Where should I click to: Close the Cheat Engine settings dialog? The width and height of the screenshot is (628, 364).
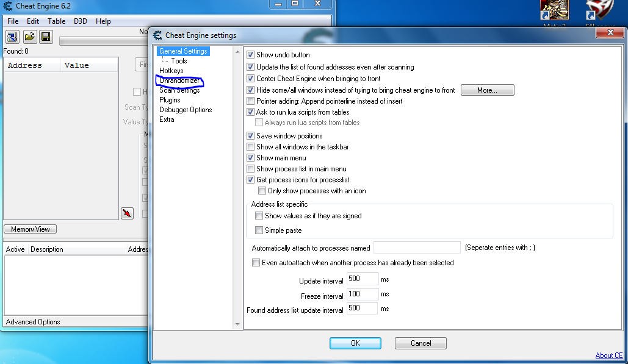coord(610,32)
